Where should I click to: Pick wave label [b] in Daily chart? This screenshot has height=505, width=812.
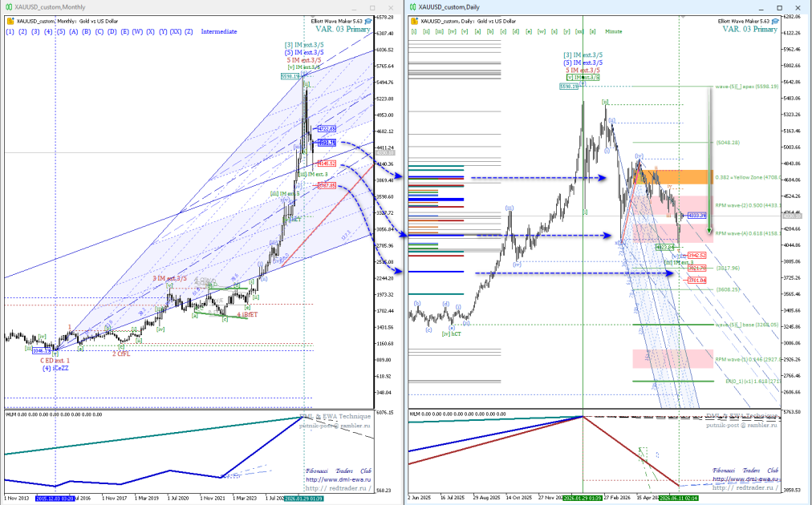[x=490, y=31]
